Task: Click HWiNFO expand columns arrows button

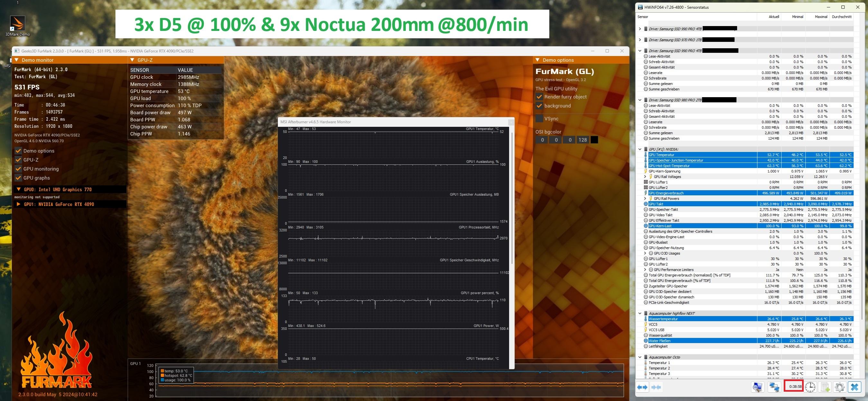Action: pyautogui.click(x=643, y=387)
